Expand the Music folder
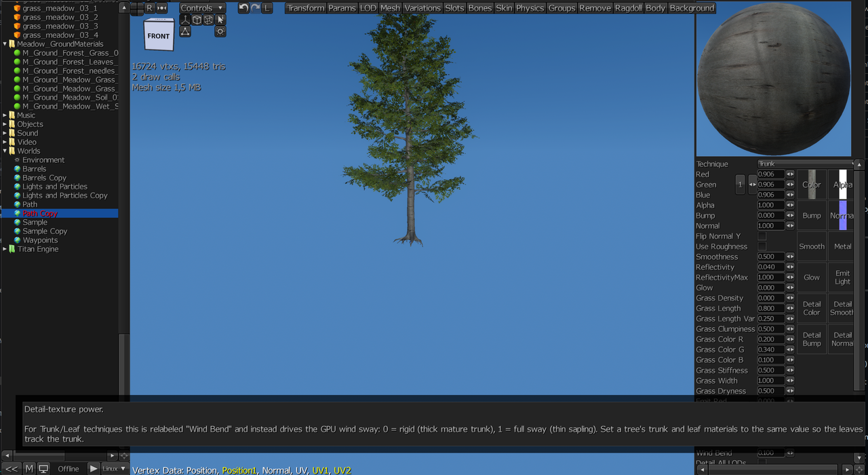This screenshot has height=475, width=868. (5, 115)
